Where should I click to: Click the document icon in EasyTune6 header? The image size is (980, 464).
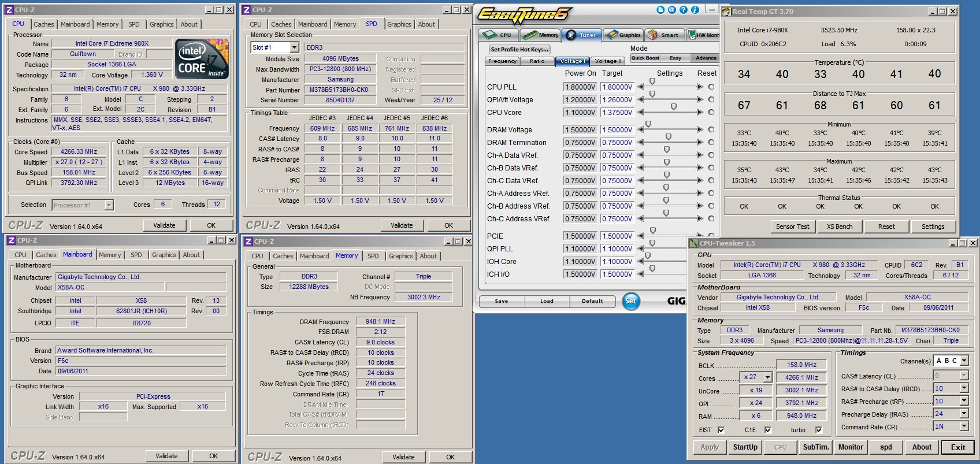(660, 10)
